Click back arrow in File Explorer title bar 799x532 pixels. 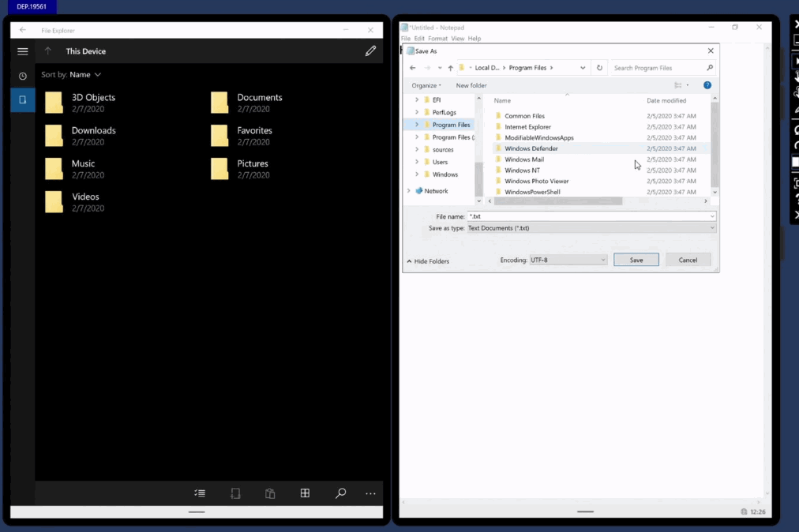coord(22,30)
